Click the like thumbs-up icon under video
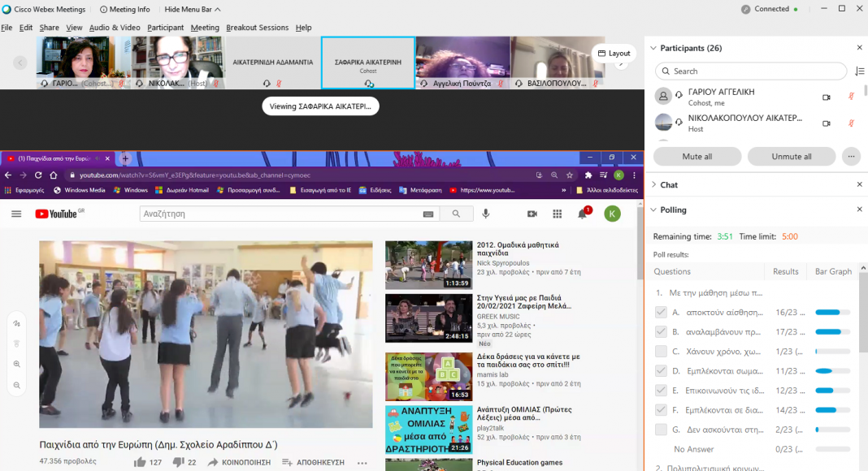 140,462
